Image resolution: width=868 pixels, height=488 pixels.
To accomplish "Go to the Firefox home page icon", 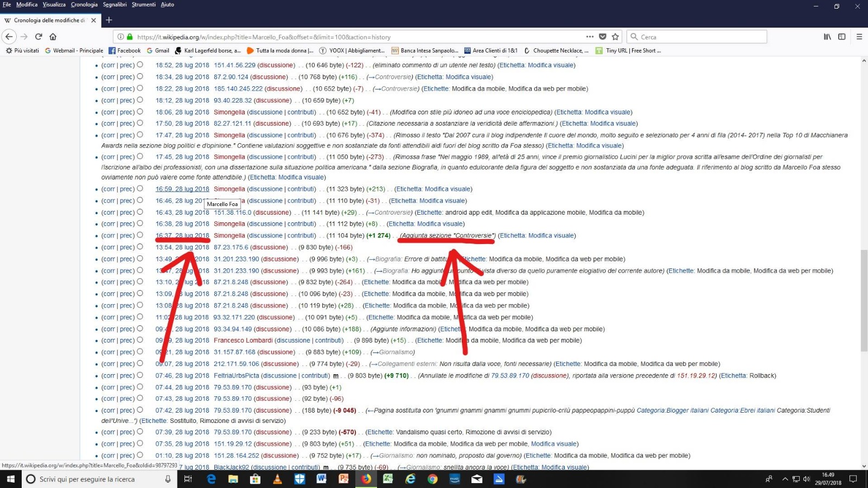I will (53, 37).
